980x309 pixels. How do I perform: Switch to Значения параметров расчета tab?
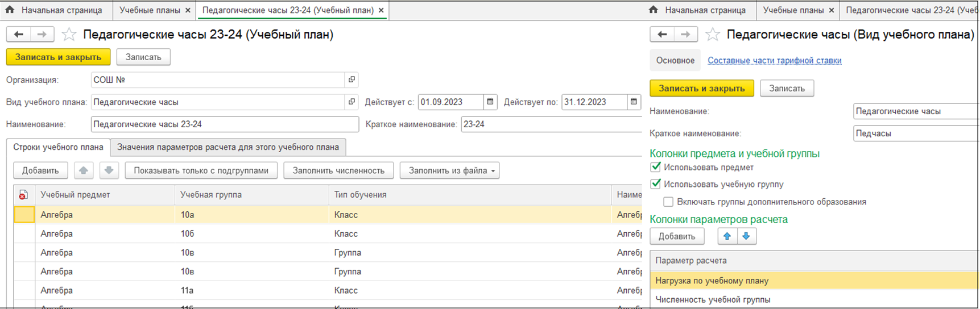pyautogui.click(x=228, y=147)
